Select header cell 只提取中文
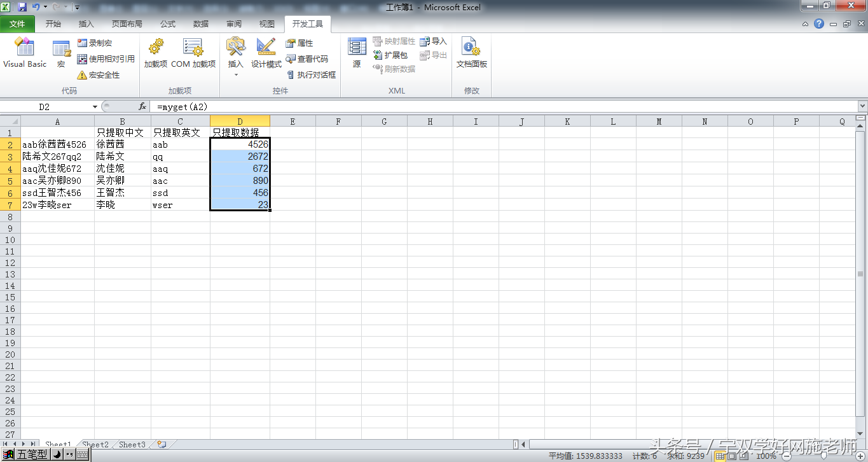This screenshot has height=462, width=868. point(123,133)
